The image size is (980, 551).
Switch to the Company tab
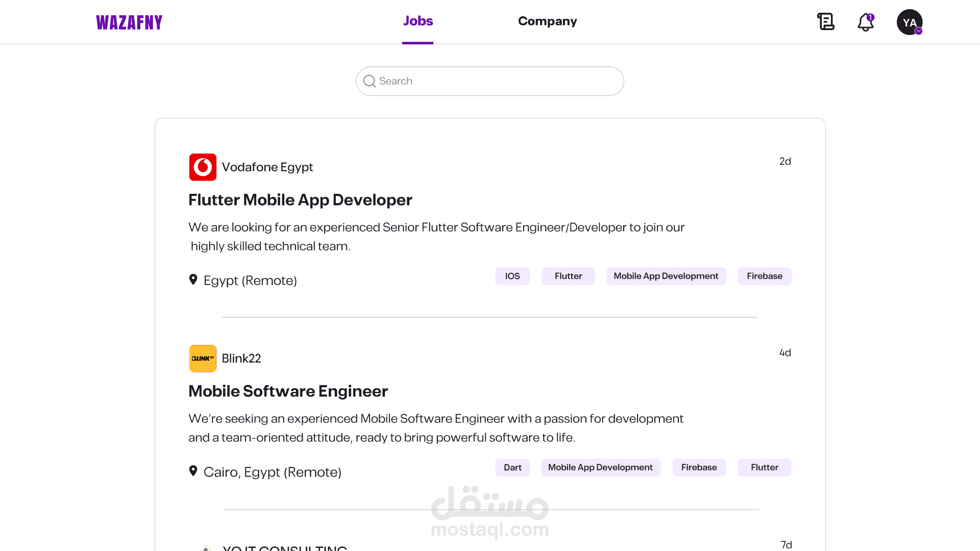click(547, 21)
